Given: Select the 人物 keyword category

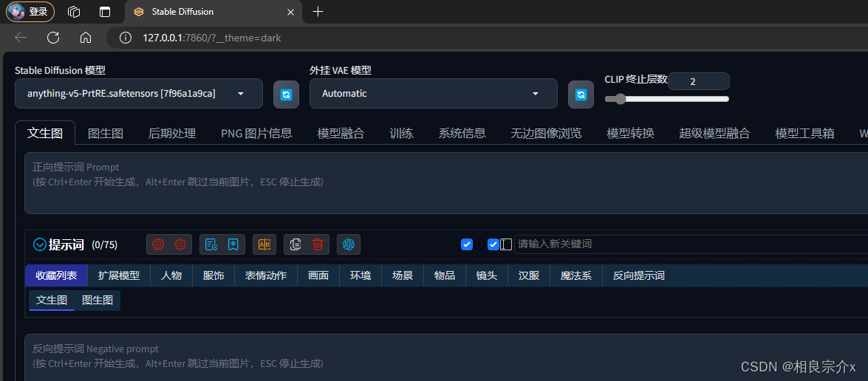Looking at the screenshot, I should point(171,275).
